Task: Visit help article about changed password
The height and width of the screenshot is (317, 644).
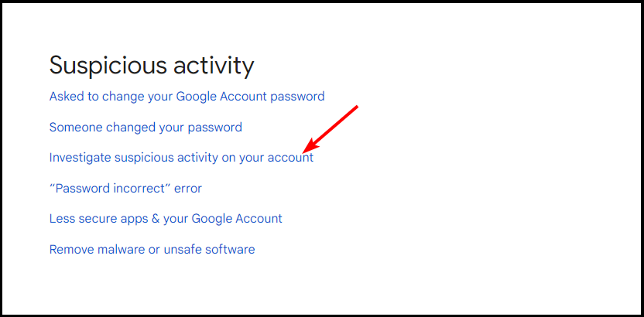Action: pos(146,127)
